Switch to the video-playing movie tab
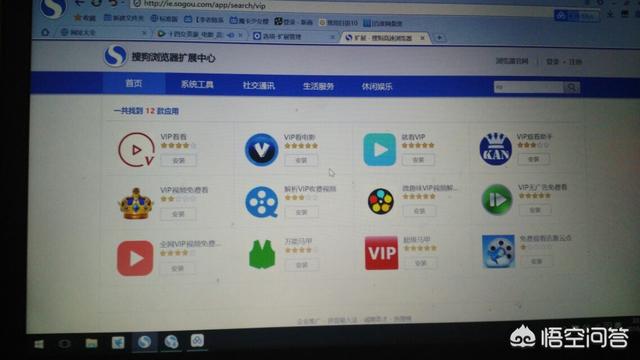This screenshot has height=360, width=640. (196, 35)
